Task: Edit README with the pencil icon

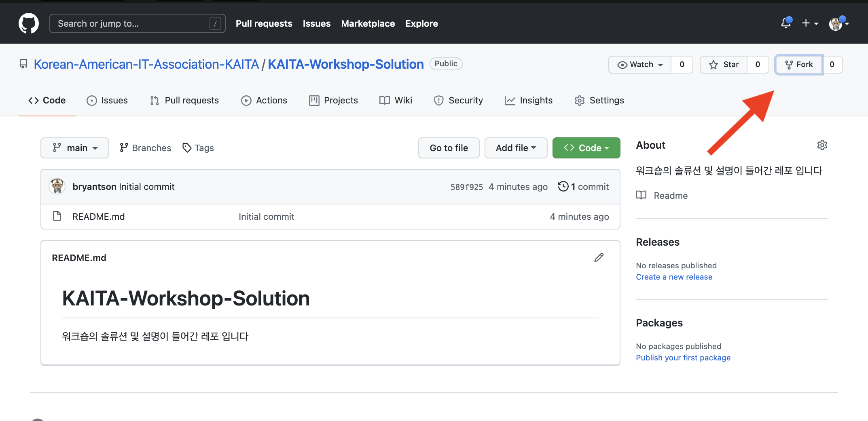Action: click(599, 257)
